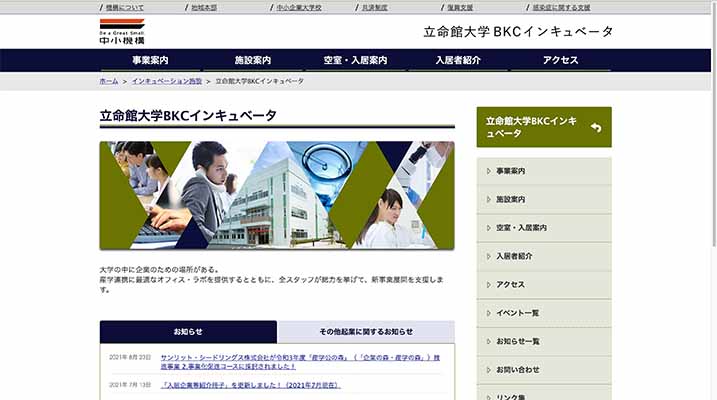Click the hero banner image

click(x=277, y=195)
